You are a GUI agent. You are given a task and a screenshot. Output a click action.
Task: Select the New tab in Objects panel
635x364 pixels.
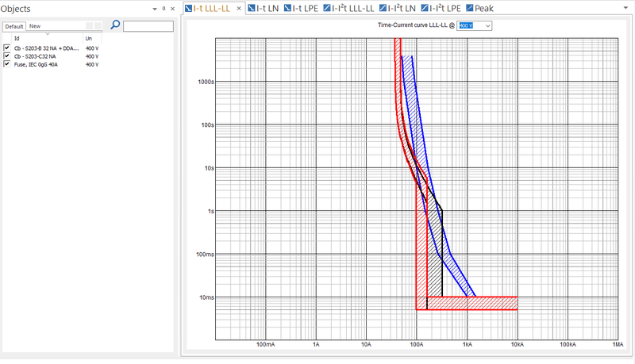pyautogui.click(x=35, y=26)
